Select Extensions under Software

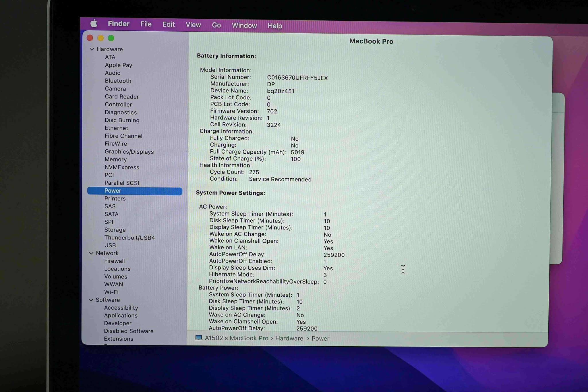point(119,339)
